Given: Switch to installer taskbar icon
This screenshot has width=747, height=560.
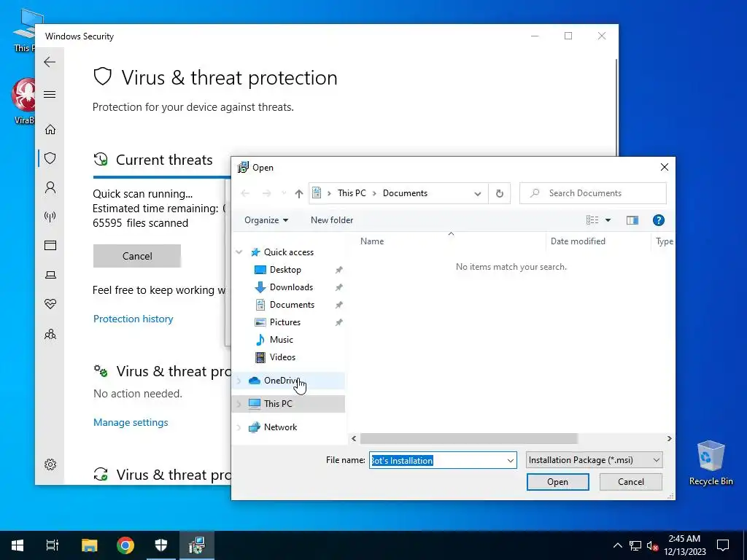Looking at the screenshot, I should pyautogui.click(x=196, y=545).
